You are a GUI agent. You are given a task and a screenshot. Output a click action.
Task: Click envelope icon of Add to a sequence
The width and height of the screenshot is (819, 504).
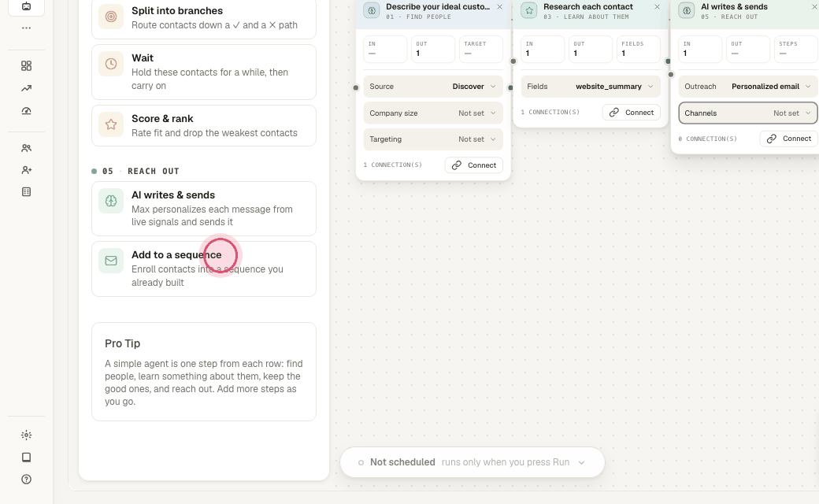[111, 261]
